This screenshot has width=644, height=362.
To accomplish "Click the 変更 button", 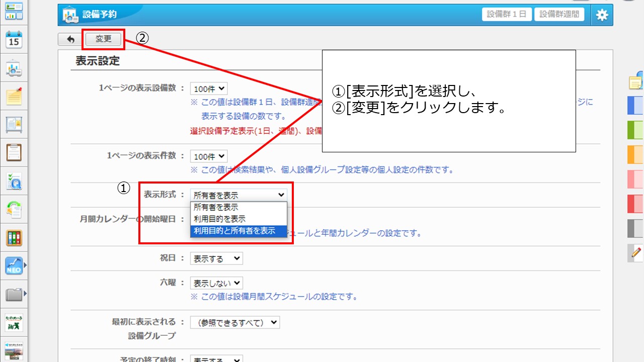I will coord(103,39).
